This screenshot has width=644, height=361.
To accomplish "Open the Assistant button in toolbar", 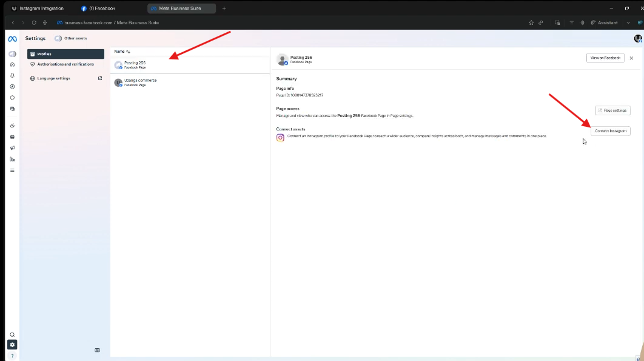I will 604,22.
